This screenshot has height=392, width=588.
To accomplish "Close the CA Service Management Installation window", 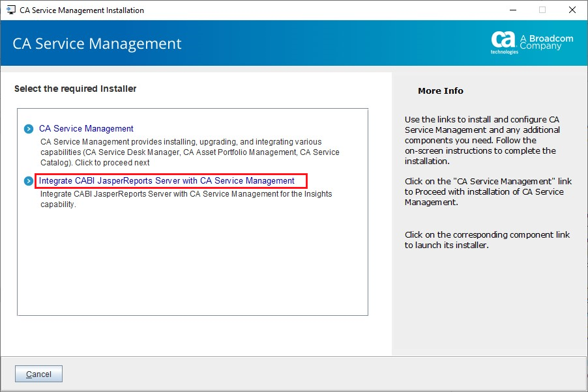I will point(572,10).
